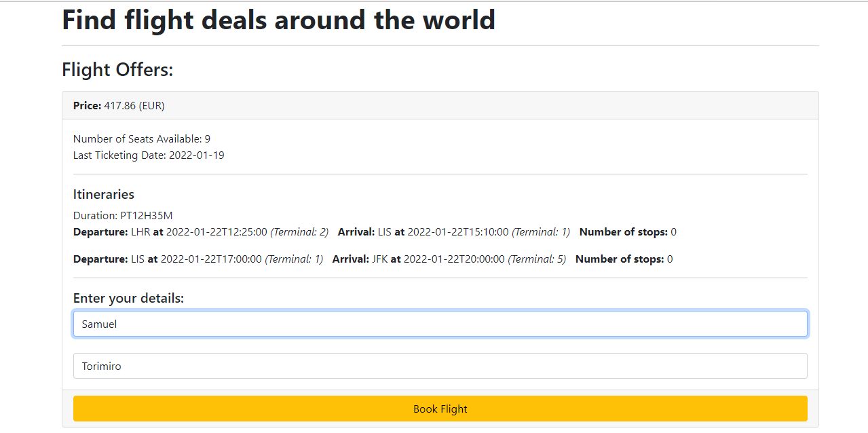Viewport: 868px width, 433px height.
Task: Focus the first name field containing Samuel
Action: 440,324
